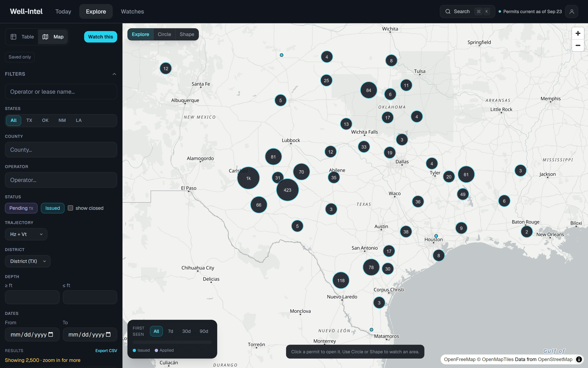The height and width of the screenshot is (368, 588).
Task: Click the Operator or lease name field
Action: click(61, 92)
